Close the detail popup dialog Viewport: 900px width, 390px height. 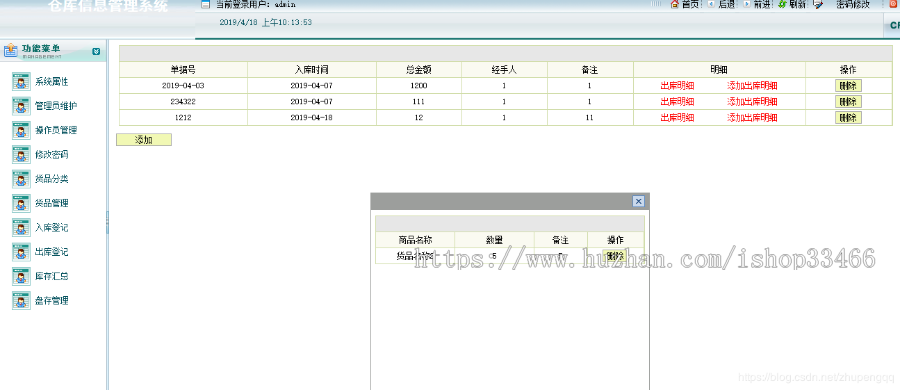(638, 201)
